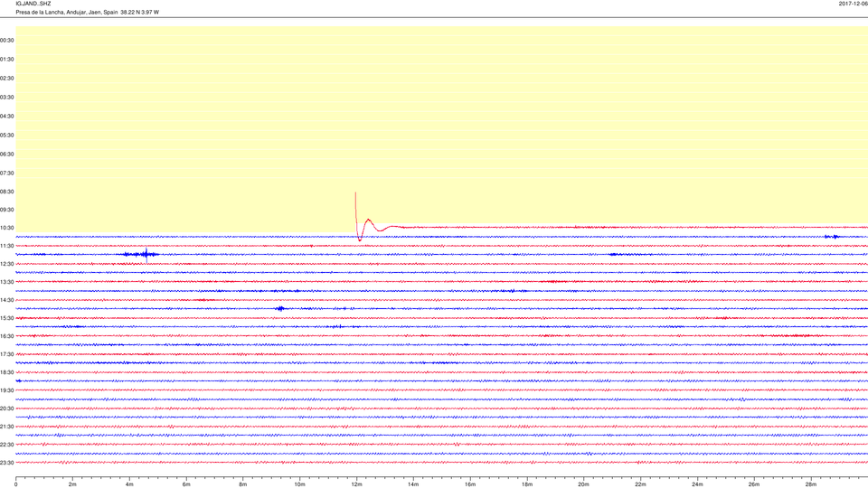
Task: Select the 10:30 time label
Action: click(7, 228)
